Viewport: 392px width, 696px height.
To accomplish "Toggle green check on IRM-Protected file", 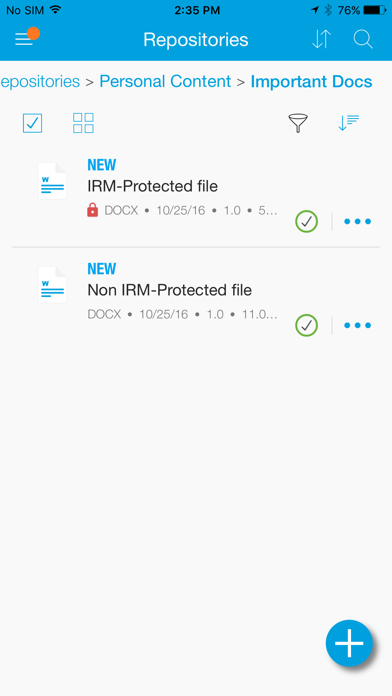I will [x=306, y=221].
